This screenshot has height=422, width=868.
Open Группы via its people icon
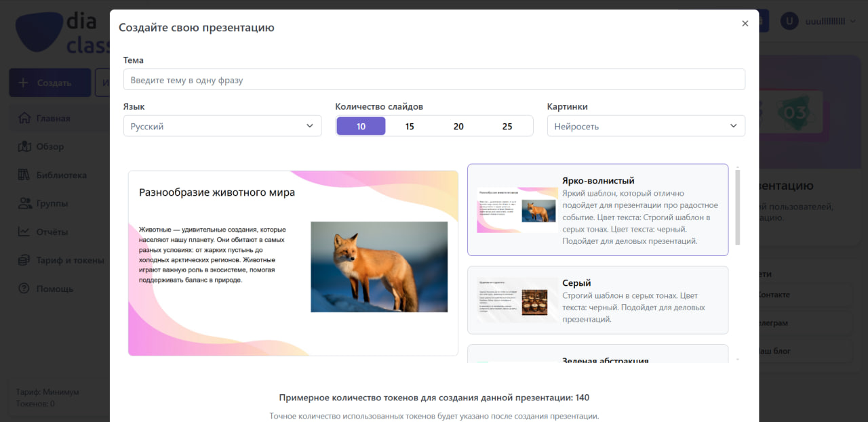coord(24,203)
